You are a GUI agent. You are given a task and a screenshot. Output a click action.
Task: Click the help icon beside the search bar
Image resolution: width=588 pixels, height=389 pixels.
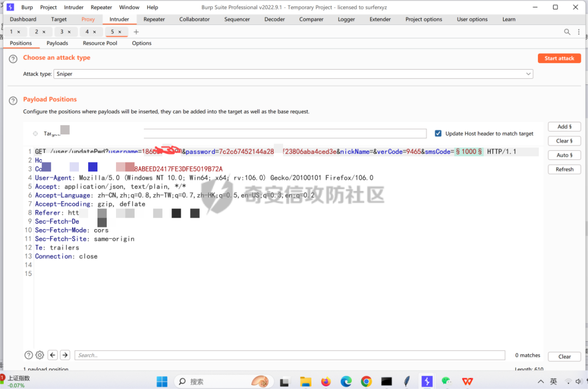tap(28, 355)
